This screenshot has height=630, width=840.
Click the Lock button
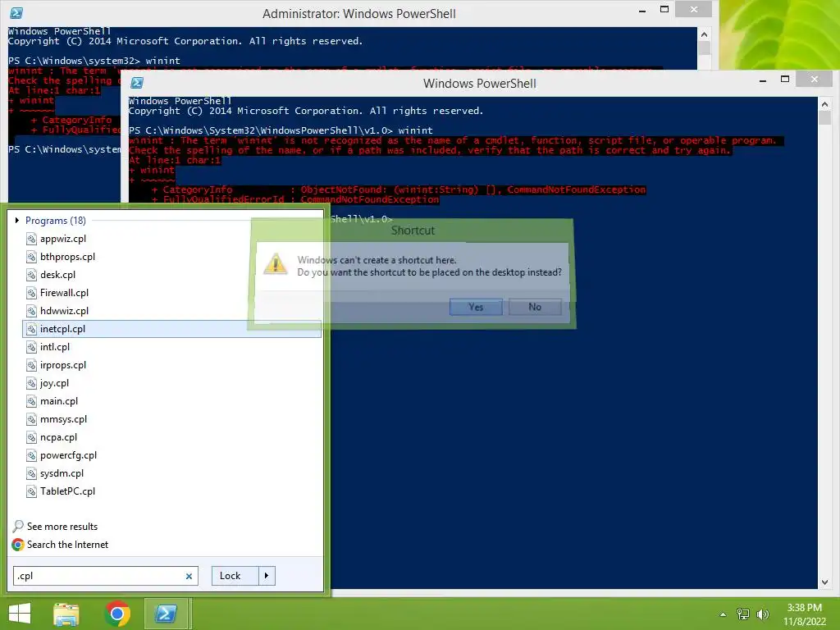(235, 576)
